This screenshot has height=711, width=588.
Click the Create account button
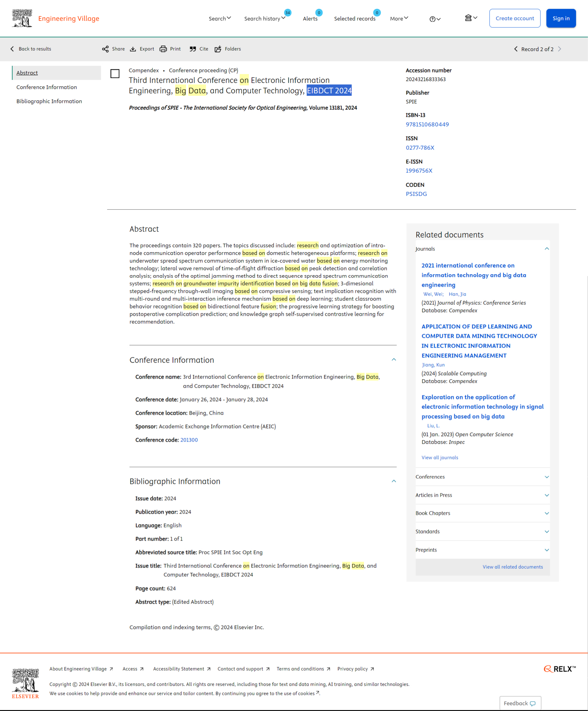515,18
